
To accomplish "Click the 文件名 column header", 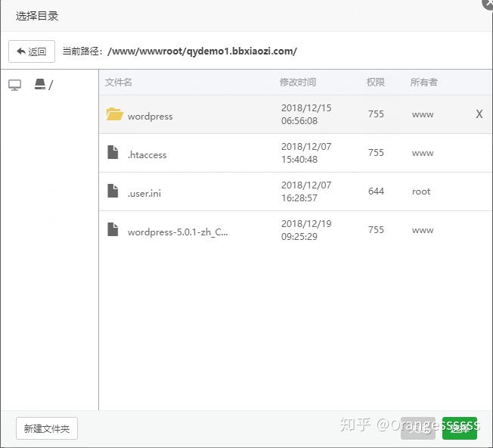I will 118,82.
